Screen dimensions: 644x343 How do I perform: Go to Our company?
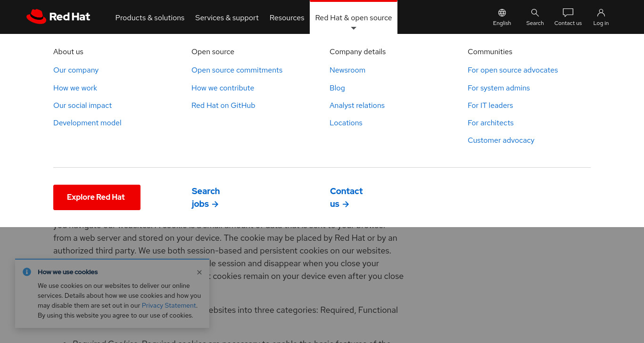click(x=76, y=70)
